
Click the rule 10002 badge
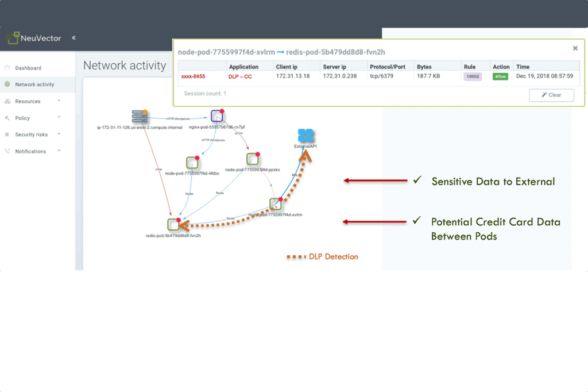coord(473,76)
